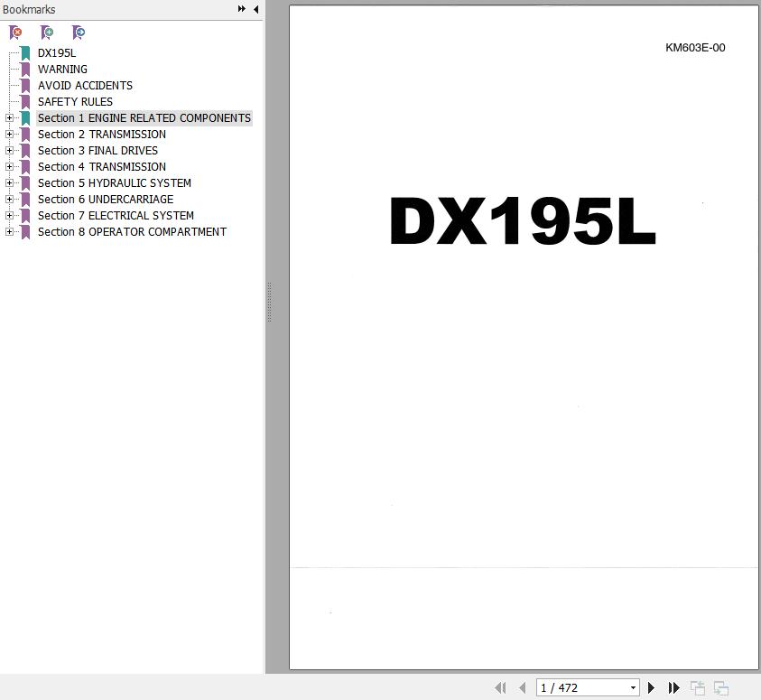761x700 pixels.
Task: Expand Section 1 ENGINE RELATED COMPONENTS
Action: click(x=9, y=118)
